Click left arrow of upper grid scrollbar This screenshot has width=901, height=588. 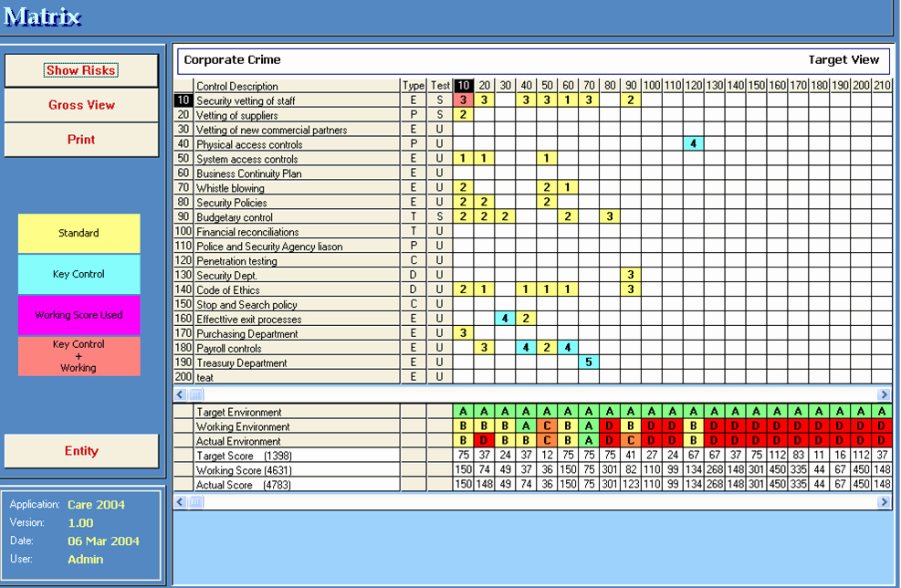[x=180, y=394]
